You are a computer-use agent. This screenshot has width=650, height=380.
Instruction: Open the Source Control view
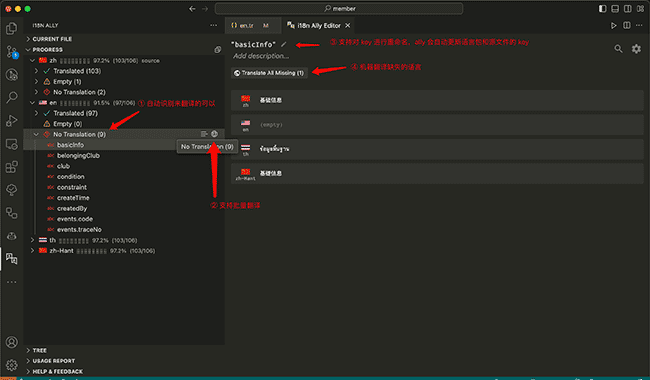click(12, 51)
